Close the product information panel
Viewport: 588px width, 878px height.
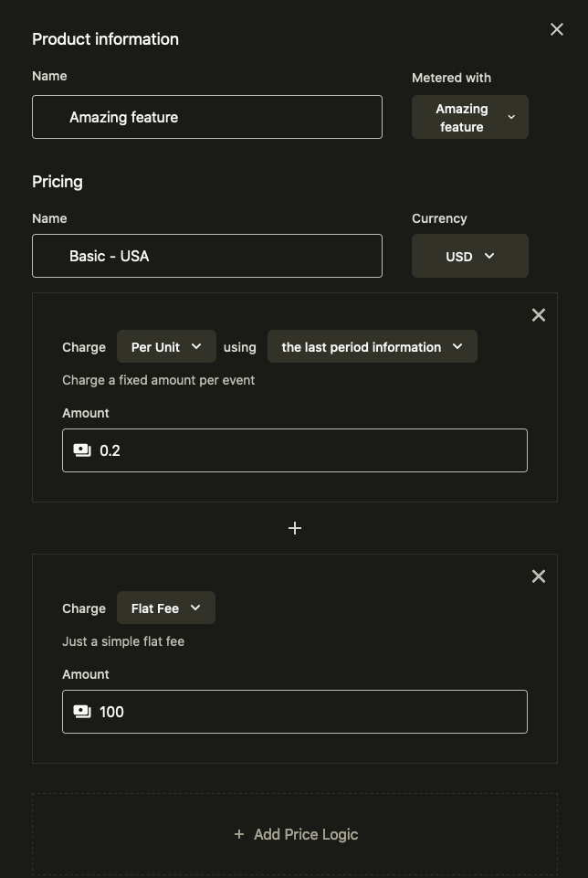[557, 29]
